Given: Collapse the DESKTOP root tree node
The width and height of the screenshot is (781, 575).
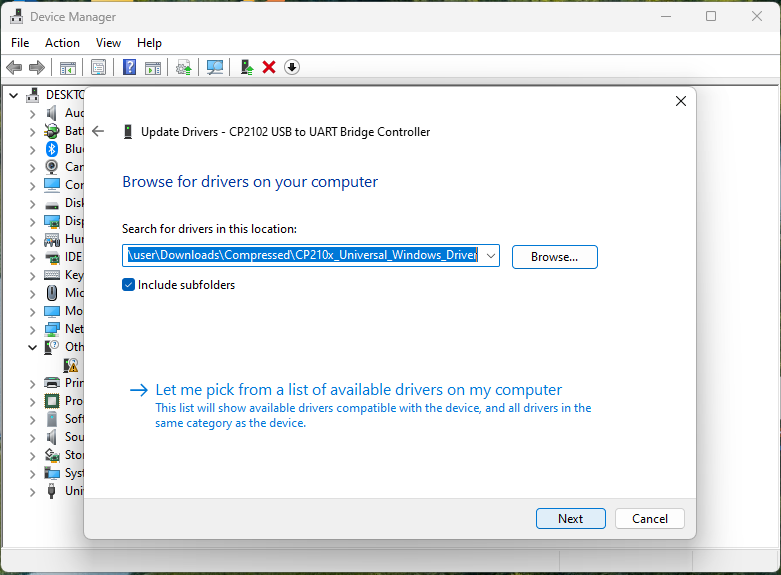Looking at the screenshot, I should click(14, 95).
